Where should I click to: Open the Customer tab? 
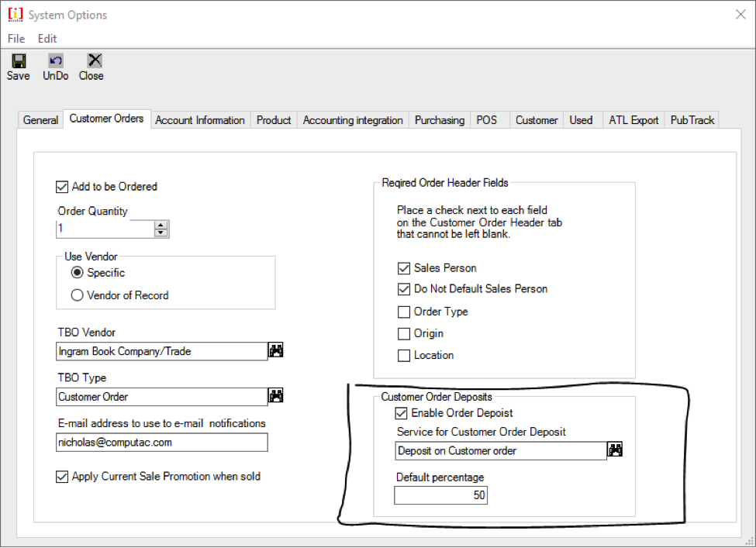pyautogui.click(x=537, y=120)
